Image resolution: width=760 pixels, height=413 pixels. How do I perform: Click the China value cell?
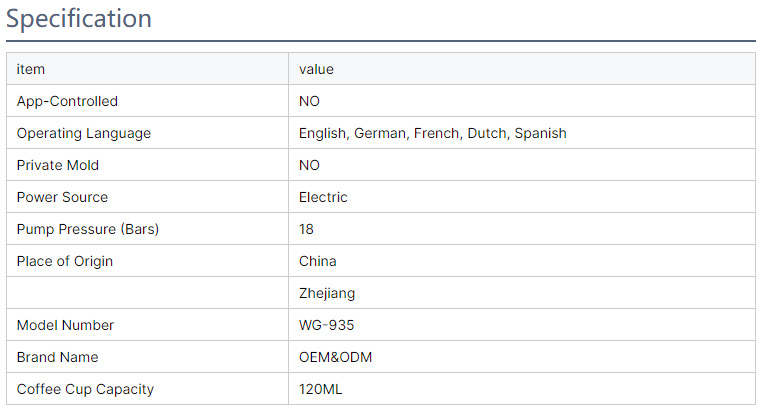(317, 261)
